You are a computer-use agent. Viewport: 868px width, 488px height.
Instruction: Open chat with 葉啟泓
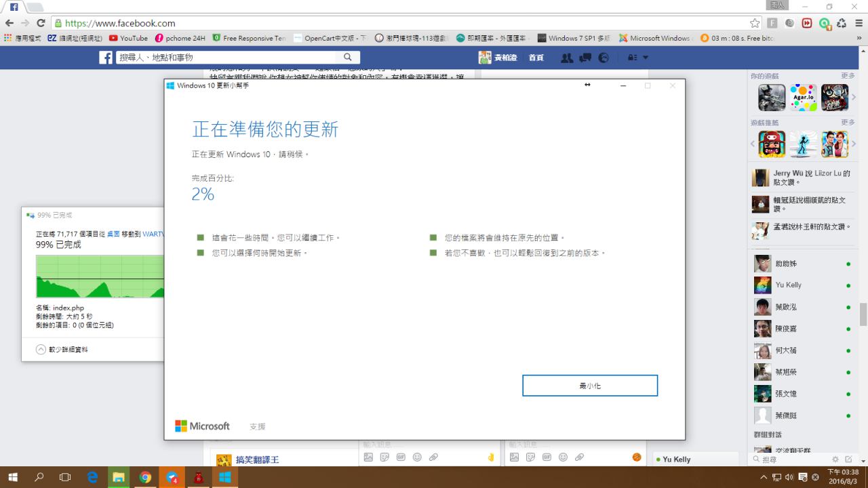click(803, 307)
